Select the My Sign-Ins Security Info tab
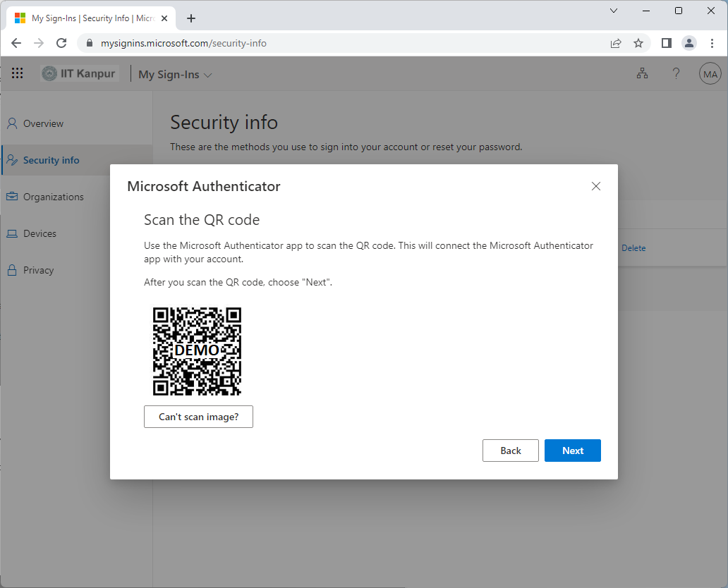The width and height of the screenshot is (728, 588). pos(91,18)
